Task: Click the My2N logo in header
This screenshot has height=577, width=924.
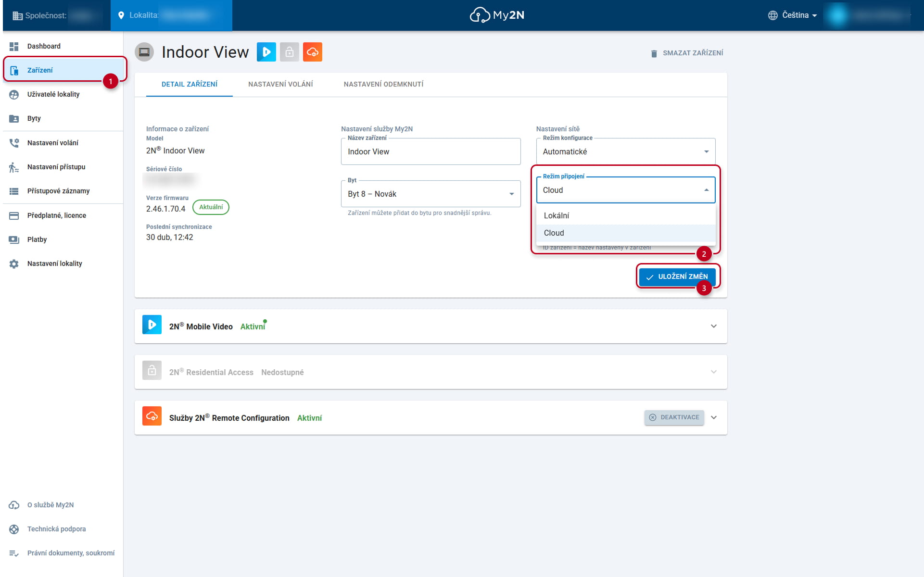Action: point(497,15)
